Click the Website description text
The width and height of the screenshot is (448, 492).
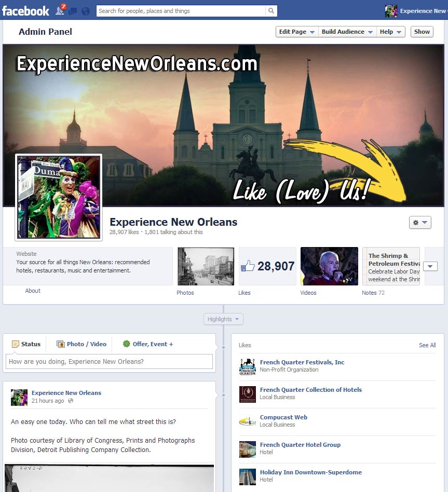pyautogui.click(x=83, y=266)
